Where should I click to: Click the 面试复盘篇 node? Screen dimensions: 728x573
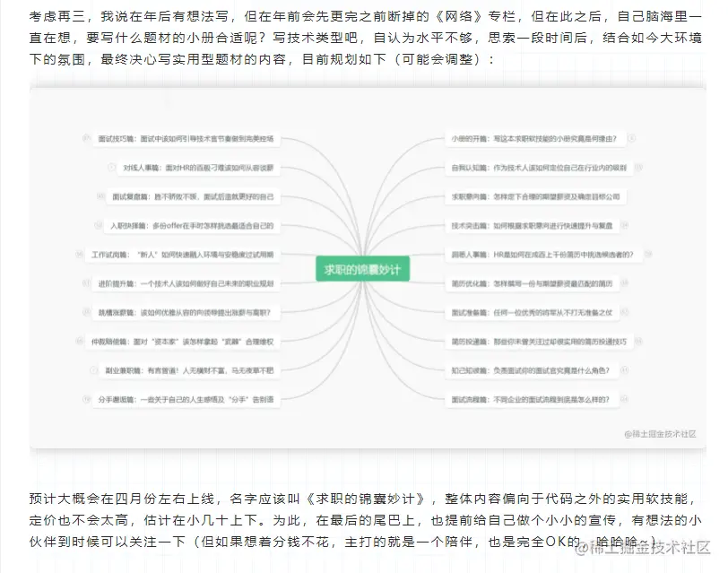(193, 196)
